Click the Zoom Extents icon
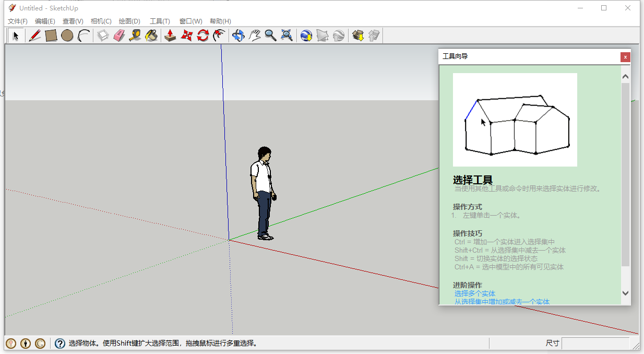This screenshot has height=354, width=644. coord(287,36)
